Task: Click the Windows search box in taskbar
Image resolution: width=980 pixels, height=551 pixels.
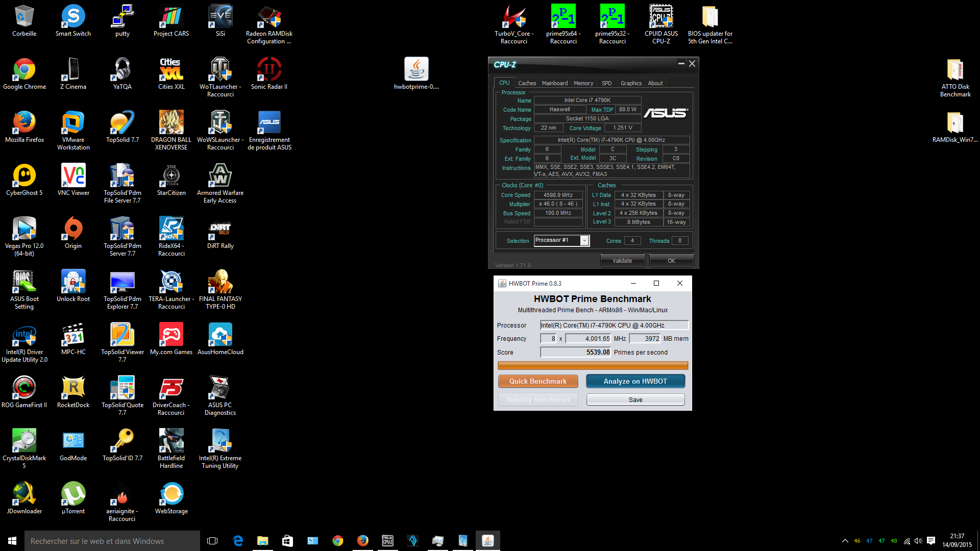Action: click(112, 541)
